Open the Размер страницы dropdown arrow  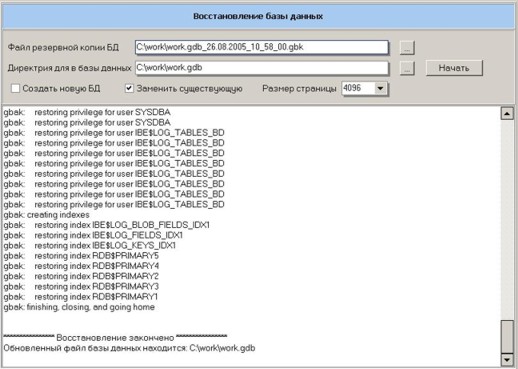(x=380, y=89)
